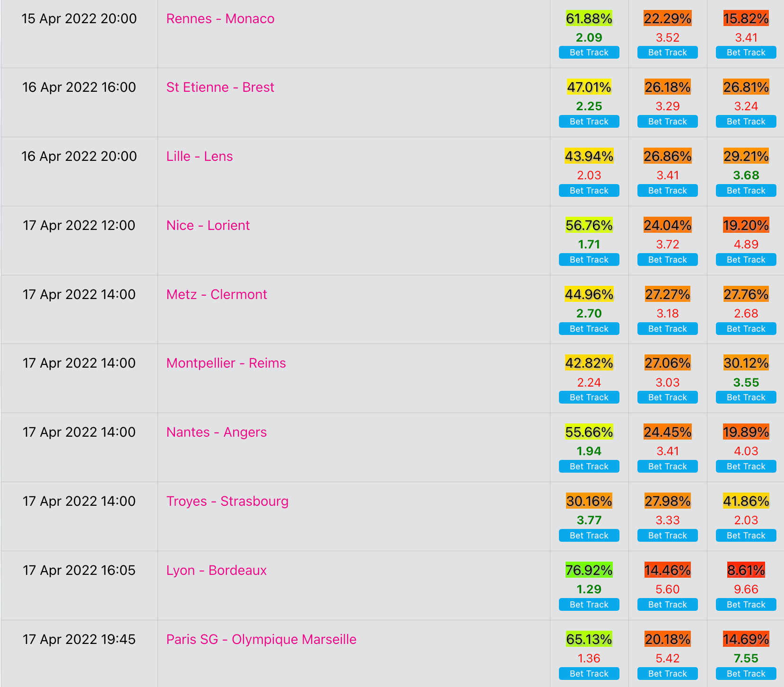The width and height of the screenshot is (784, 687).
Task: Open the Montpellier - Reims match link
Action: click(x=226, y=363)
